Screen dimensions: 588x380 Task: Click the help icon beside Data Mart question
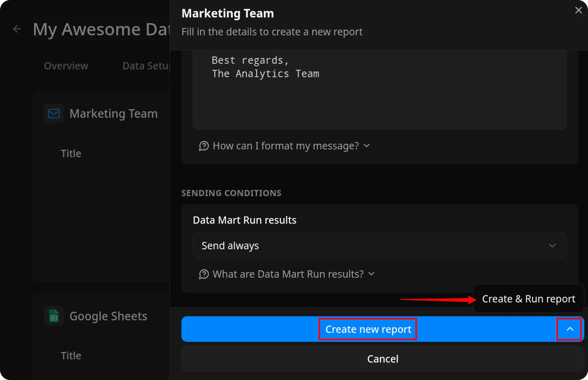coord(204,274)
